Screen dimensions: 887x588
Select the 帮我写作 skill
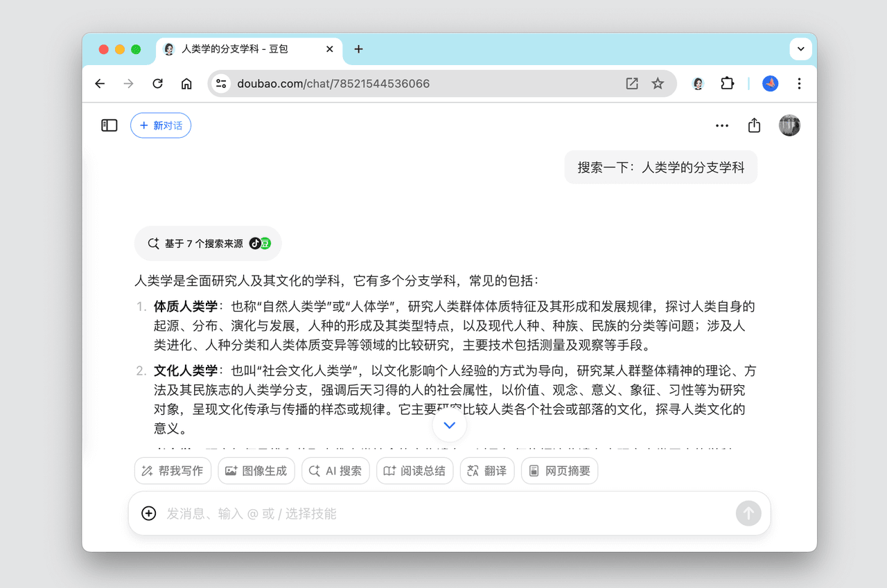[x=173, y=471]
